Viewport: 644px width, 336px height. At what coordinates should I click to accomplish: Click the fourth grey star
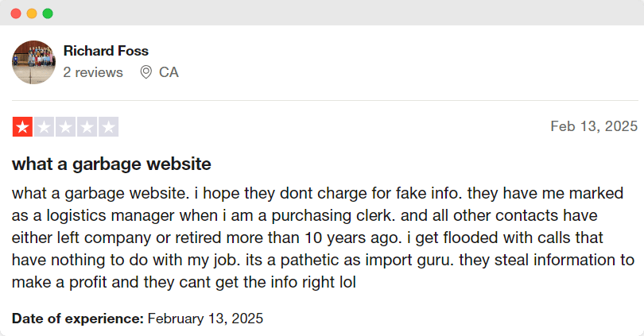[87, 127]
